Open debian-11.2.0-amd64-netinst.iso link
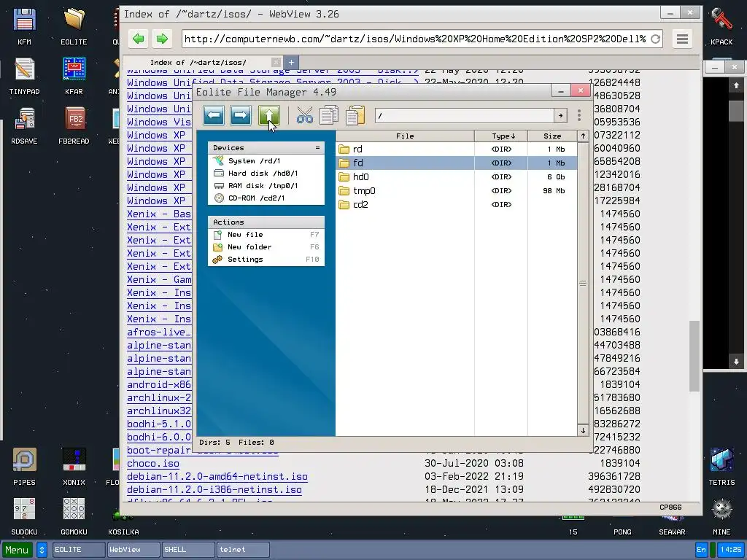 [x=217, y=476]
